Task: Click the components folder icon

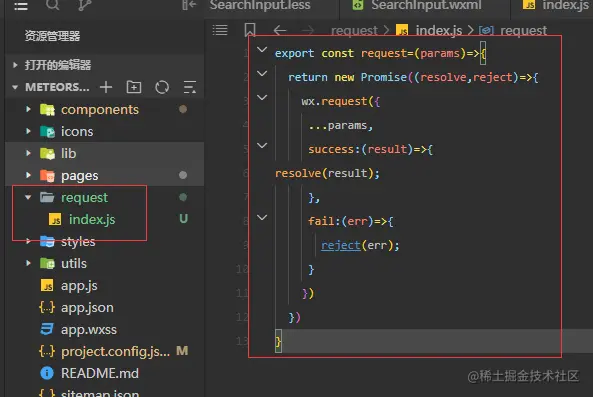Action: (x=47, y=110)
